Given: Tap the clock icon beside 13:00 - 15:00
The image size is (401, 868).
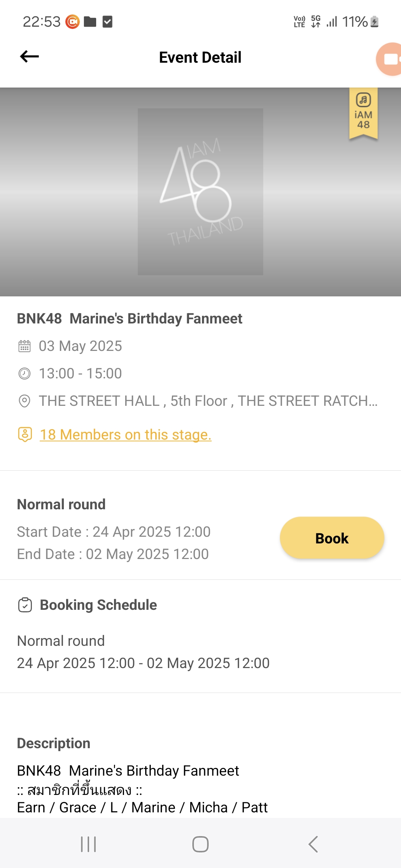Looking at the screenshot, I should click(25, 374).
